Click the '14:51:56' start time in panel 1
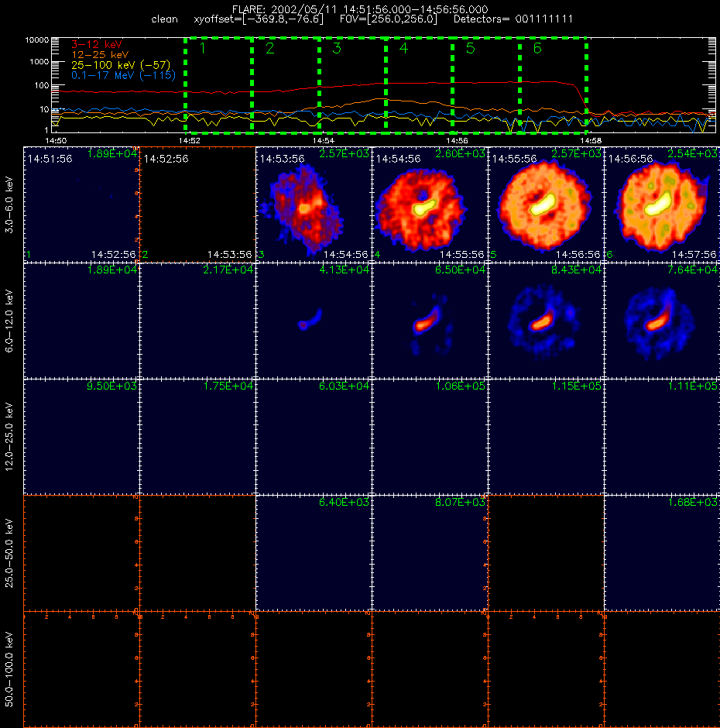This screenshot has height=728, width=720. tap(50, 159)
